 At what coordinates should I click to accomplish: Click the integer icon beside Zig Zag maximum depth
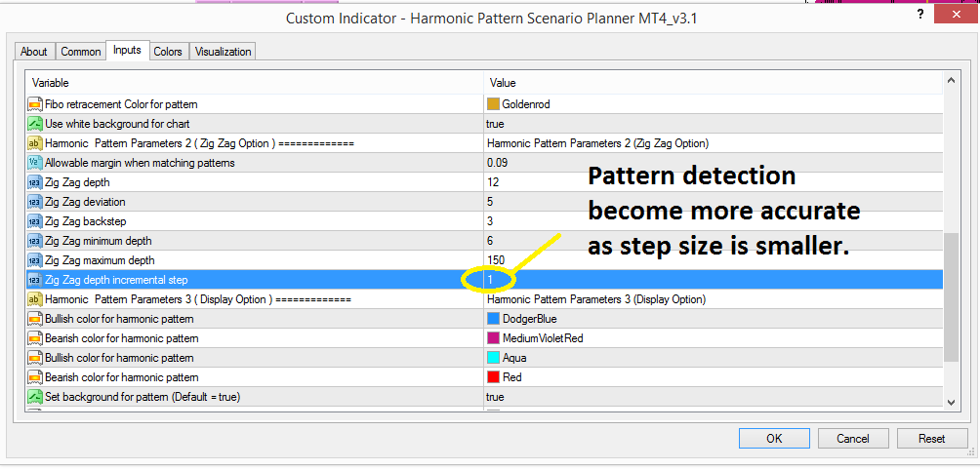[x=35, y=260]
